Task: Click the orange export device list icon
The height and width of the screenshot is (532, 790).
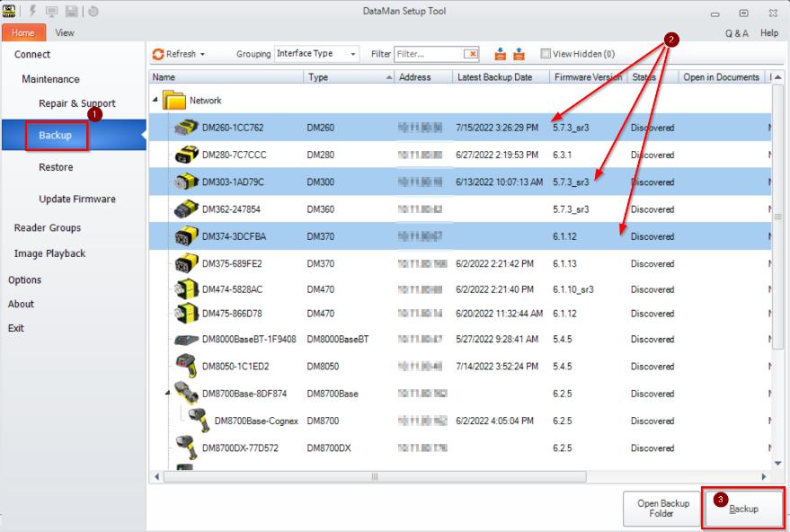Action: (519, 54)
